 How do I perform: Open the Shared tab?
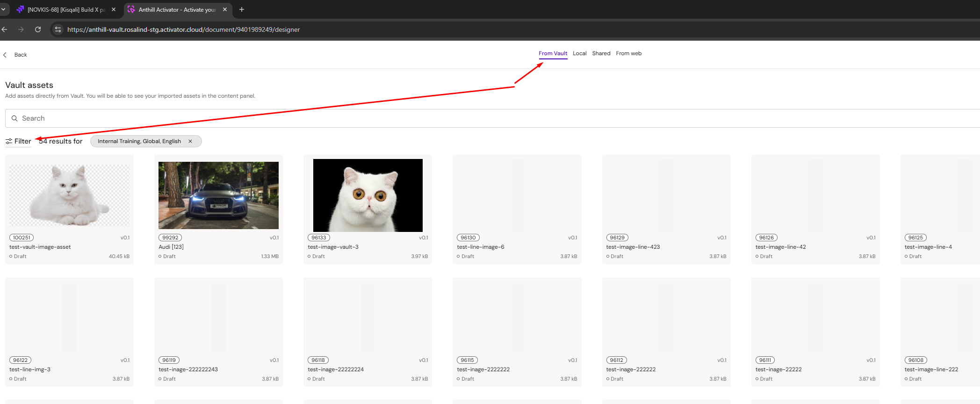pos(601,53)
